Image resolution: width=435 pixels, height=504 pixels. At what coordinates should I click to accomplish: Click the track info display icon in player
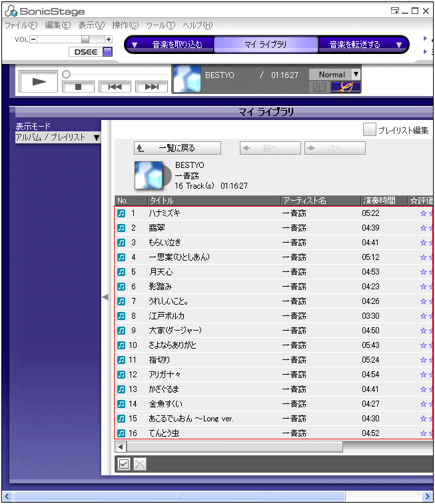(x=320, y=87)
